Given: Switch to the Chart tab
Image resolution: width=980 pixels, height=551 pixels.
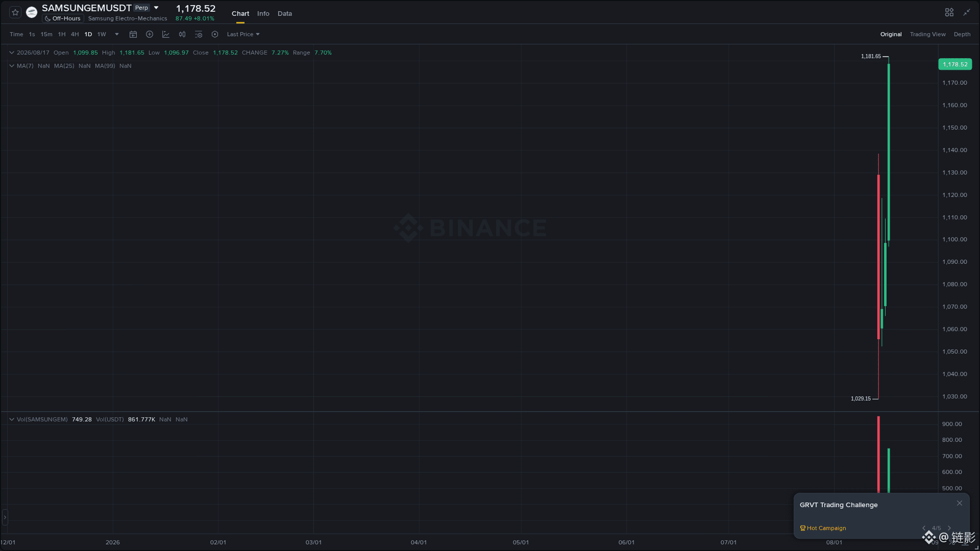Looking at the screenshot, I should point(240,14).
